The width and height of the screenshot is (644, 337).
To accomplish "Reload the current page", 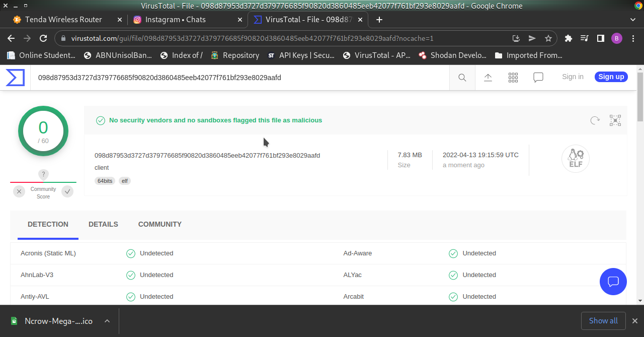I will (x=43, y=38).
